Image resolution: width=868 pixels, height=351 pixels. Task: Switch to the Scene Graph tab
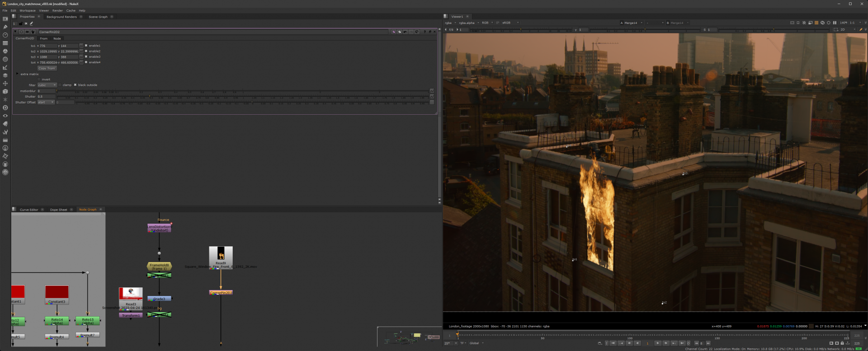(x=98, y=17)
